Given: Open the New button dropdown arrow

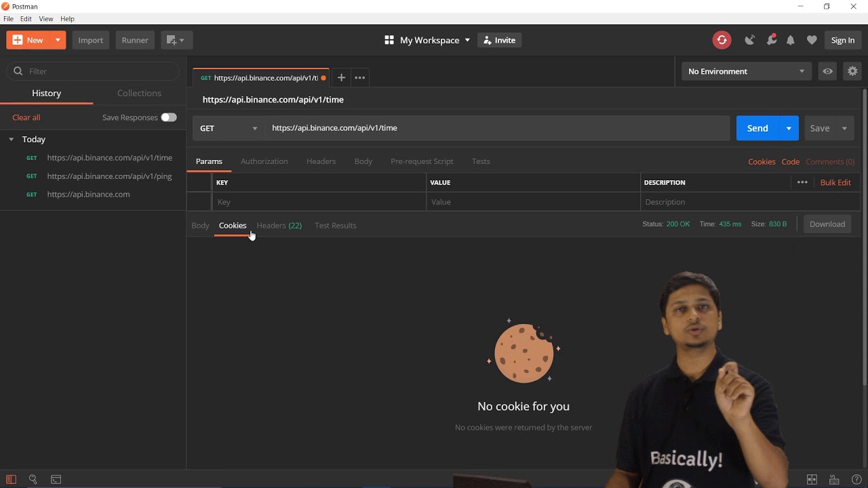Looking at the screenshot, I should click(x=58, y=40).
